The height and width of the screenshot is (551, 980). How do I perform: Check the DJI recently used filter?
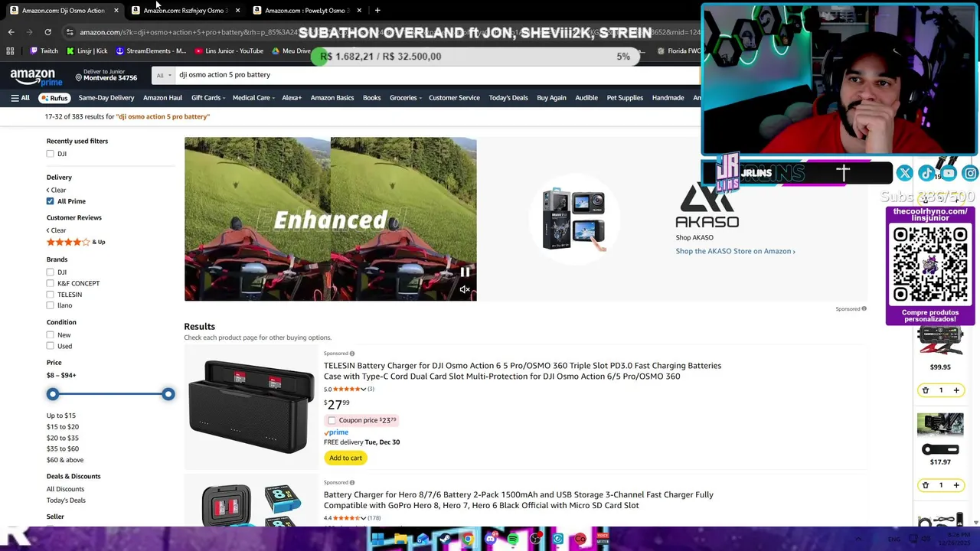50,154
